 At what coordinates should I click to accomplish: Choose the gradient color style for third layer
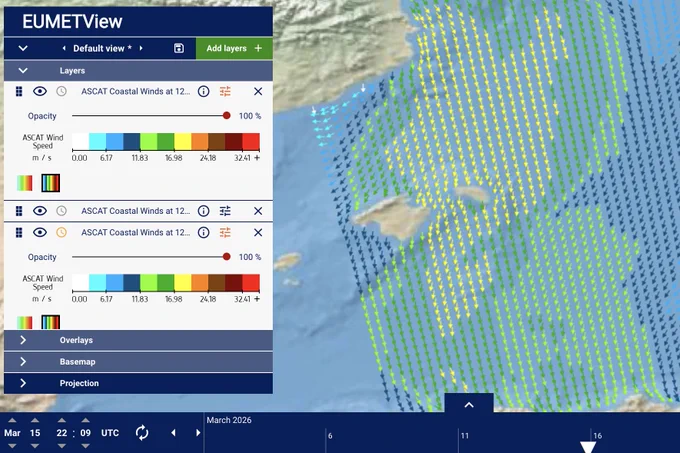tap(24, 322)
